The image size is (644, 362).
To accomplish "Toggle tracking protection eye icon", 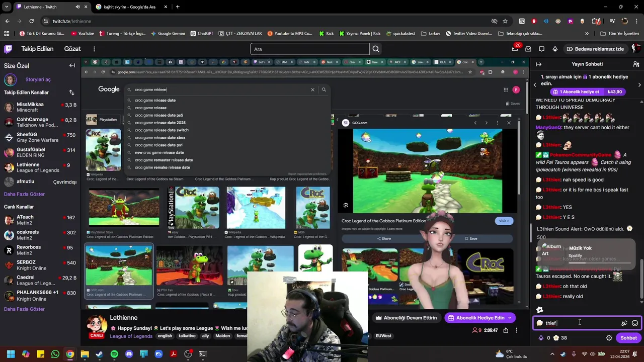I will 494,21.
